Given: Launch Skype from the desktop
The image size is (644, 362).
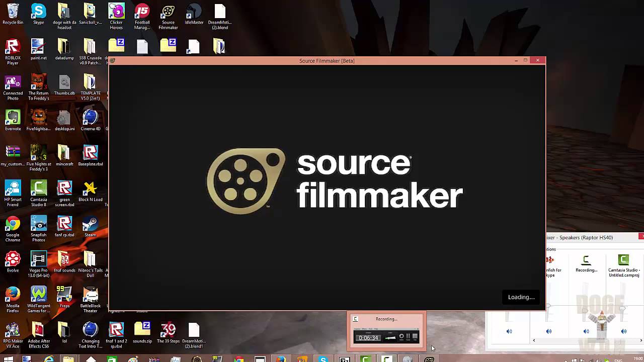Looking at the screenshot, I should coord(38,14).
